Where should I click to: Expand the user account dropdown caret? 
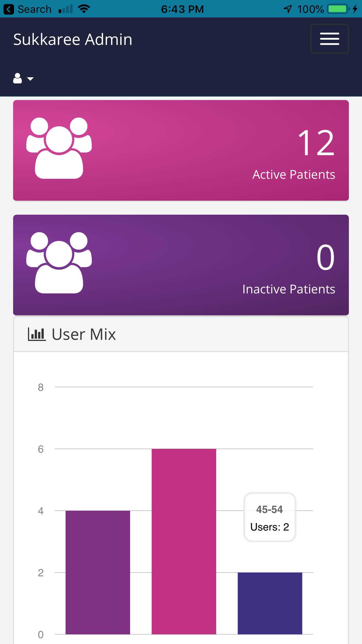[x=30, y=79]
